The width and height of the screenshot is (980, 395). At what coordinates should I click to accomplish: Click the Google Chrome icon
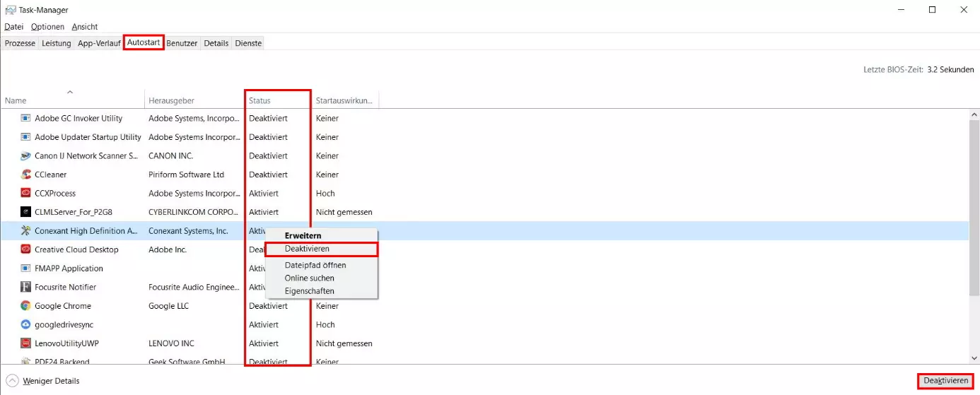[25, 306]
